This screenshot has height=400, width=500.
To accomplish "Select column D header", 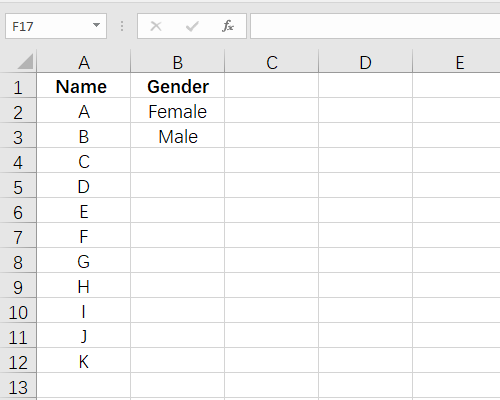I will [x=366, y=62].
